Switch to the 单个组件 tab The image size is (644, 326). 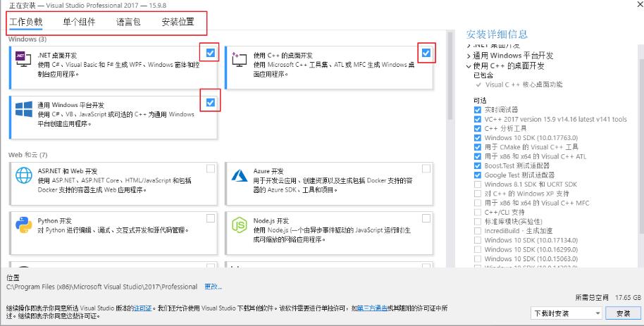79,22
